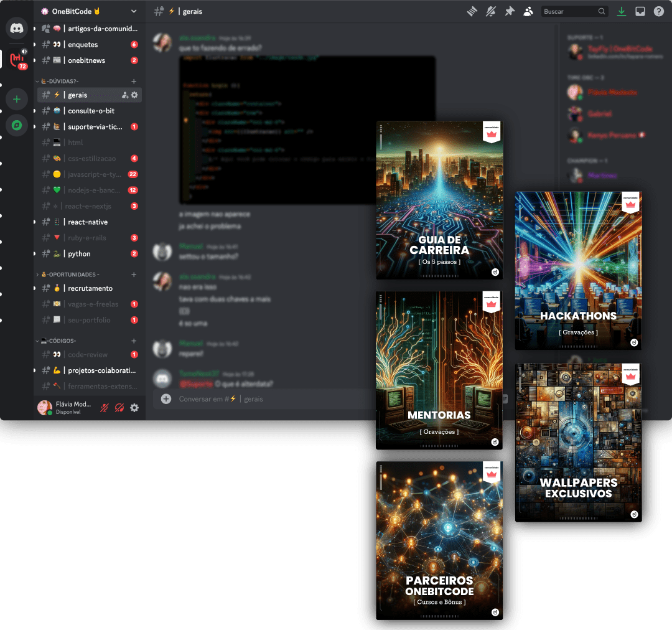Open the css-estilizacao channel
The height and width of the screenshot is (630, 672).
[x=90, y=159]
